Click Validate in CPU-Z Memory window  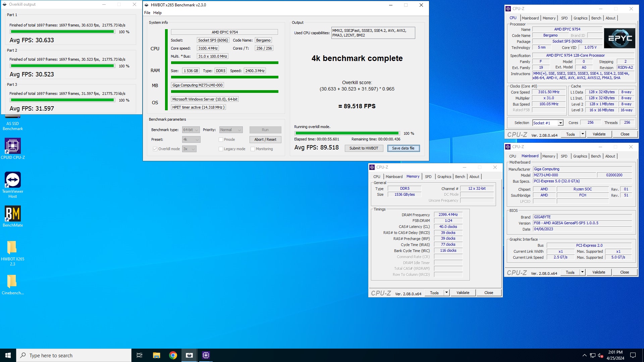463,293
